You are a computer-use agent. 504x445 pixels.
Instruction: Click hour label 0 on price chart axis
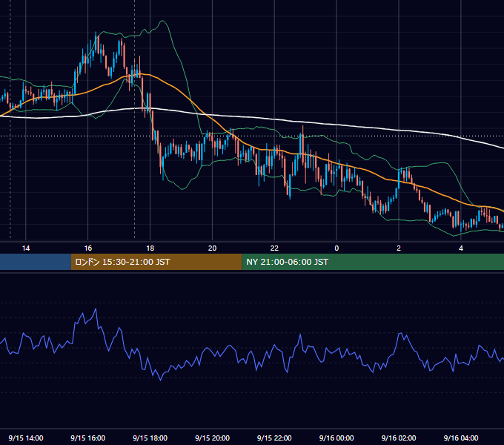(x=336, y=248)
